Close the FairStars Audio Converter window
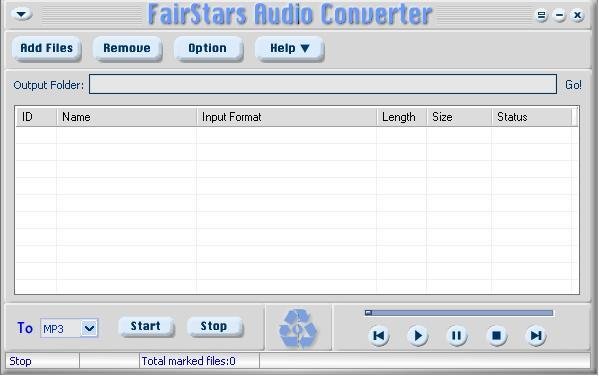The height and width of the screenshot is (376, 599). click(577, 15)
